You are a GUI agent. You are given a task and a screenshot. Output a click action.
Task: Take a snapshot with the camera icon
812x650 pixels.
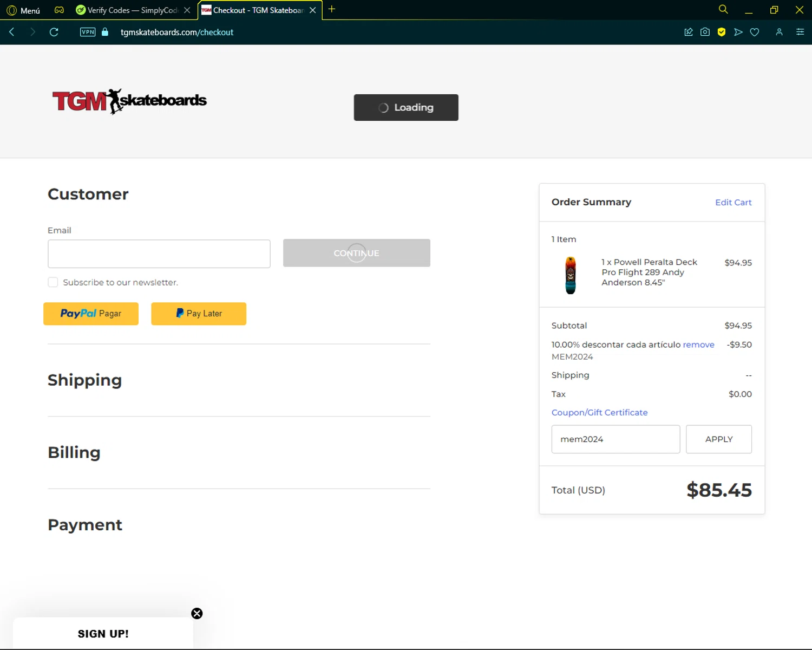(x=705, y=32)
